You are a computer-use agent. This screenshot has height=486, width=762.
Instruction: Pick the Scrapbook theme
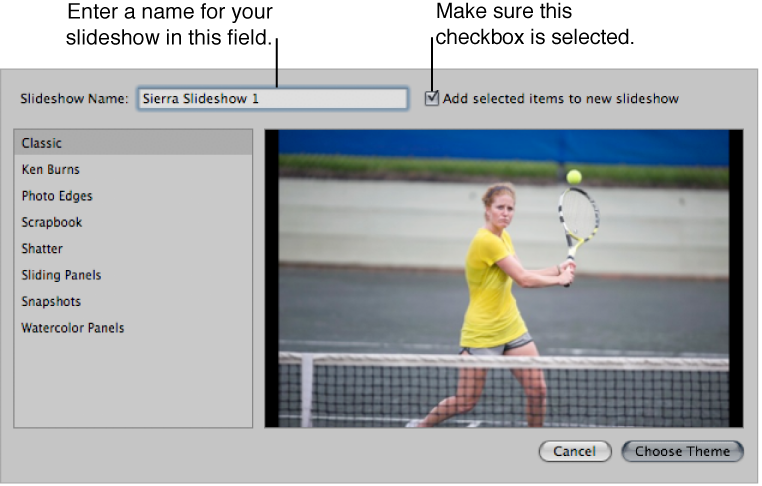pos(133,222)
